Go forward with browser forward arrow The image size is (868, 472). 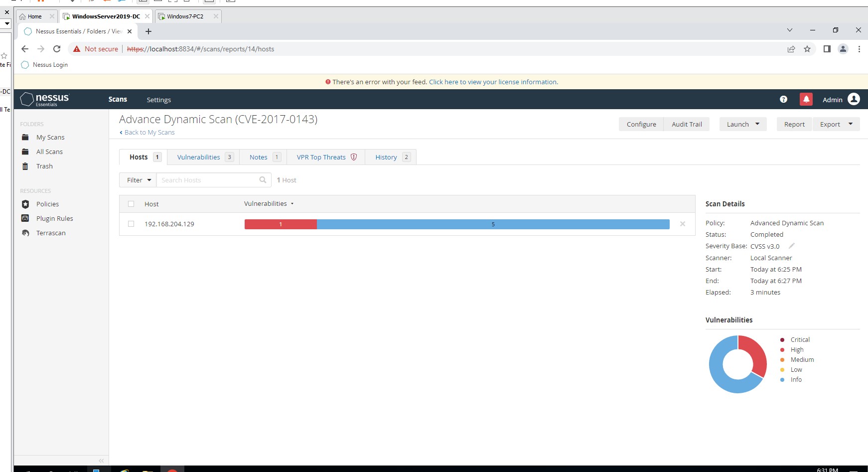(x=41, y=49)
